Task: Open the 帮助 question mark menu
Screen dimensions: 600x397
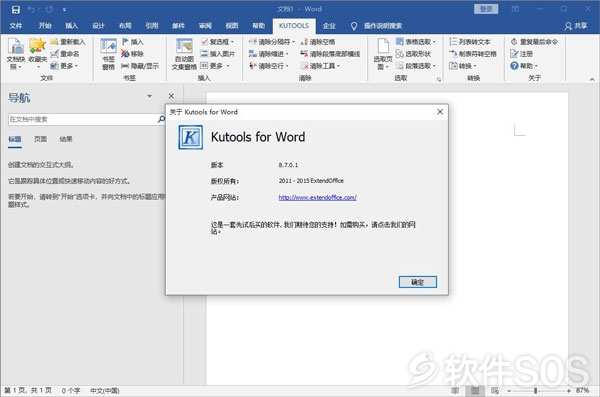Action: pyautogui.click(x=524, y=66)
